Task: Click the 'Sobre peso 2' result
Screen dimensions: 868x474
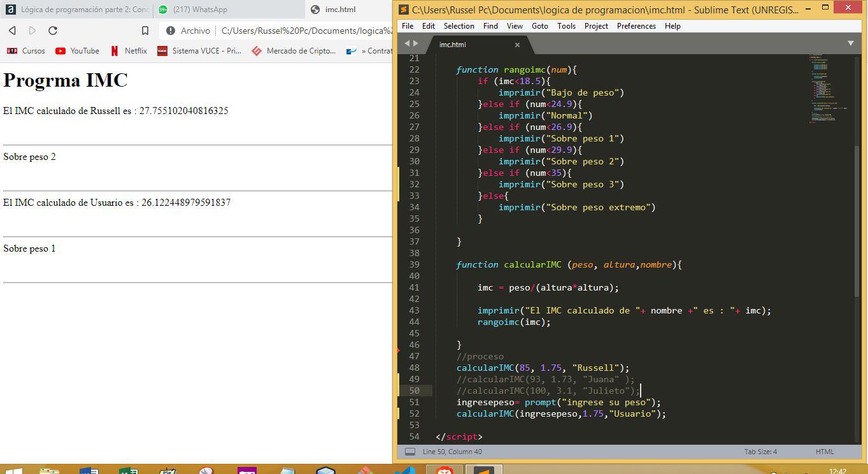Action: pos(29,157)
